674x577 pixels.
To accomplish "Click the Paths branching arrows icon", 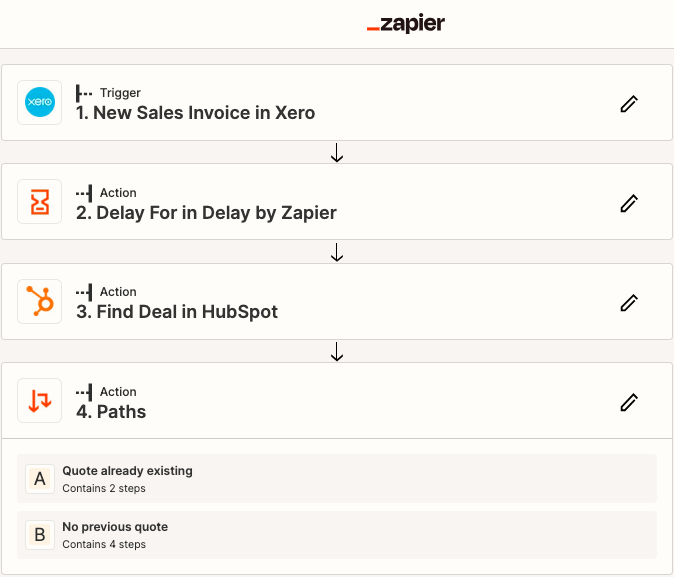I will [x=40, y=401].
